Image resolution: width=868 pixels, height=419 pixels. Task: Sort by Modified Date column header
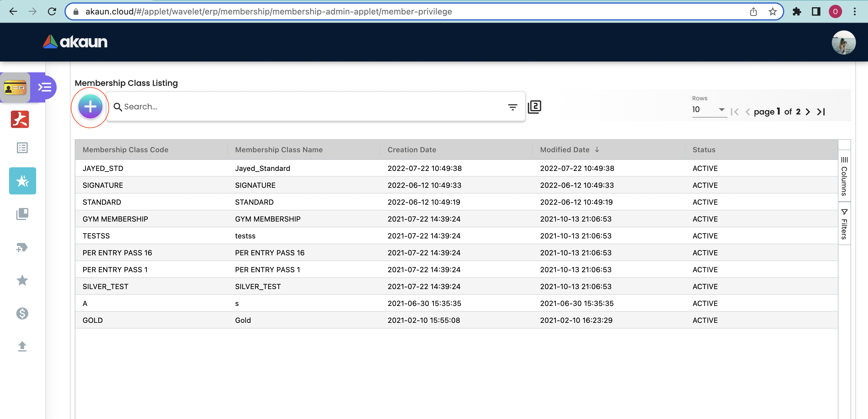[x=565, y=150]
